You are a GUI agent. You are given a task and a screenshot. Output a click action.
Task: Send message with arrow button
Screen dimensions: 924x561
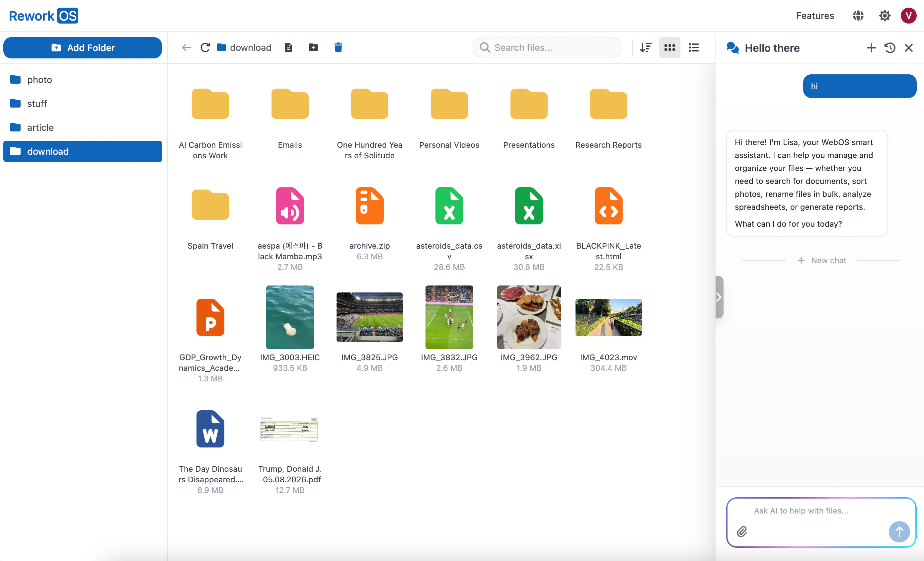[899, 531]
